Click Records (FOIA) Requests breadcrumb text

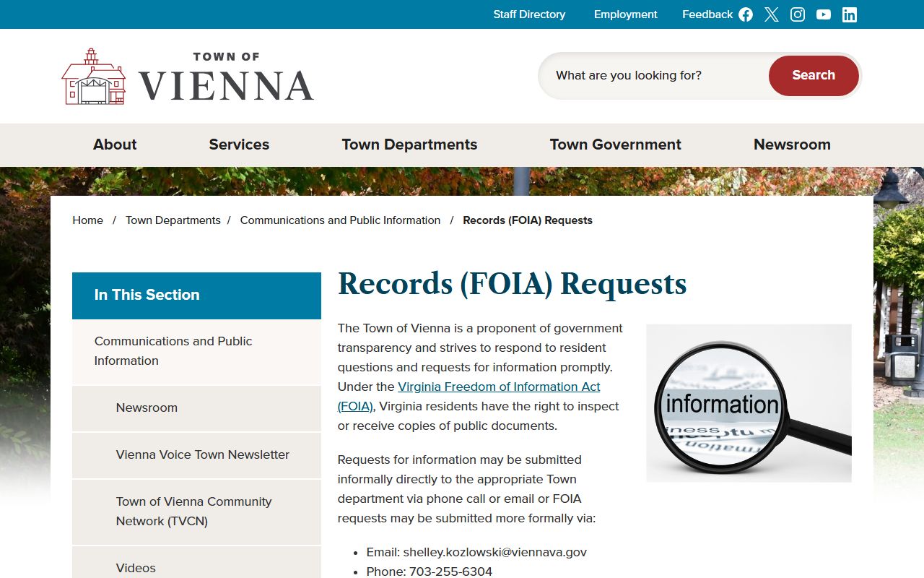(528, 220)
